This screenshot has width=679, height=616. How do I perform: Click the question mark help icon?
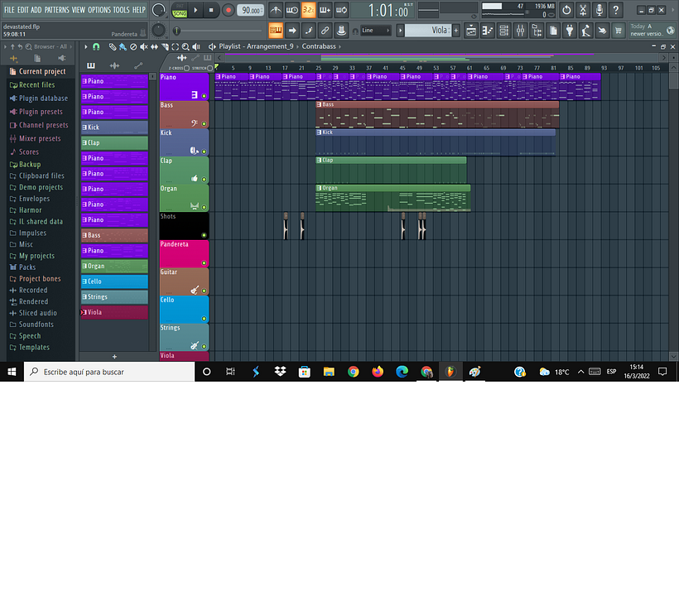coord(616,10)
